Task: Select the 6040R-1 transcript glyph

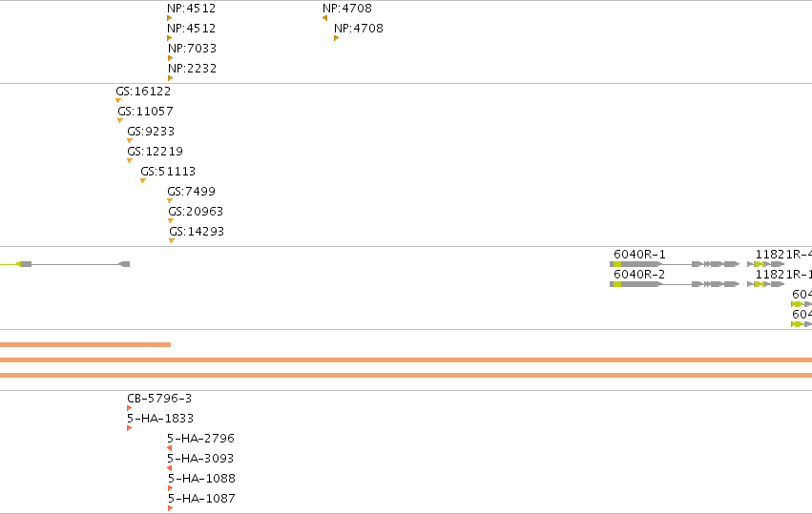Action: click(x=675, y=264)
